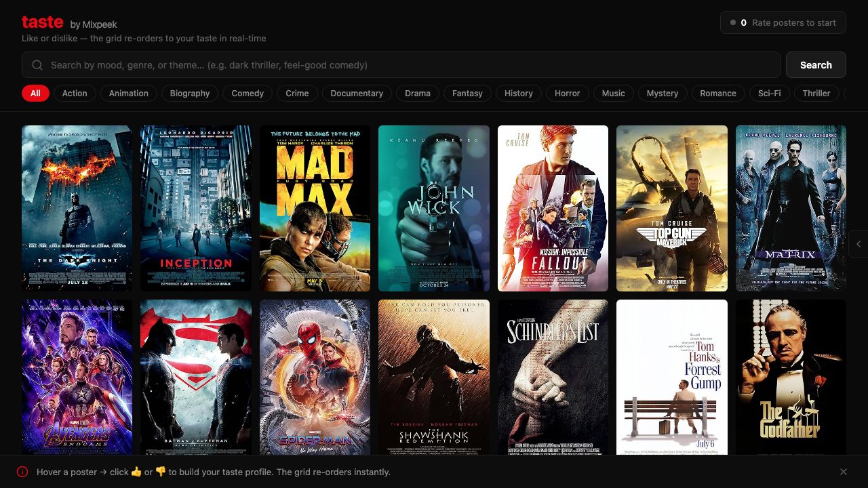Dismiss the hint bar with the X
868x488 pixels.
click(x=844, y=472)
